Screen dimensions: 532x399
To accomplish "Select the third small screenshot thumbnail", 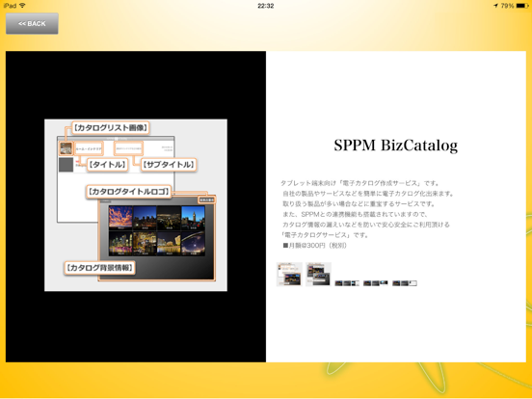I will (x=347, y=283).
